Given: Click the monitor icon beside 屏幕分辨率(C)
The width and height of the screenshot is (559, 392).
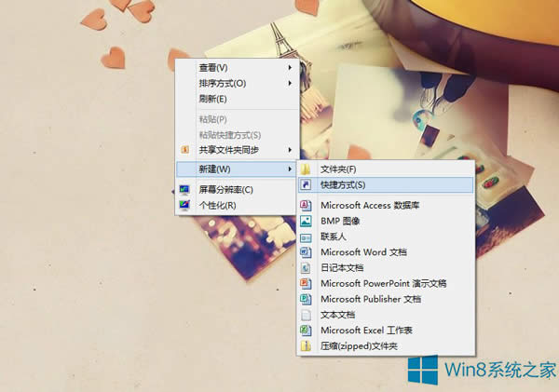Looking at the screenshot, I should coord(184,190).
